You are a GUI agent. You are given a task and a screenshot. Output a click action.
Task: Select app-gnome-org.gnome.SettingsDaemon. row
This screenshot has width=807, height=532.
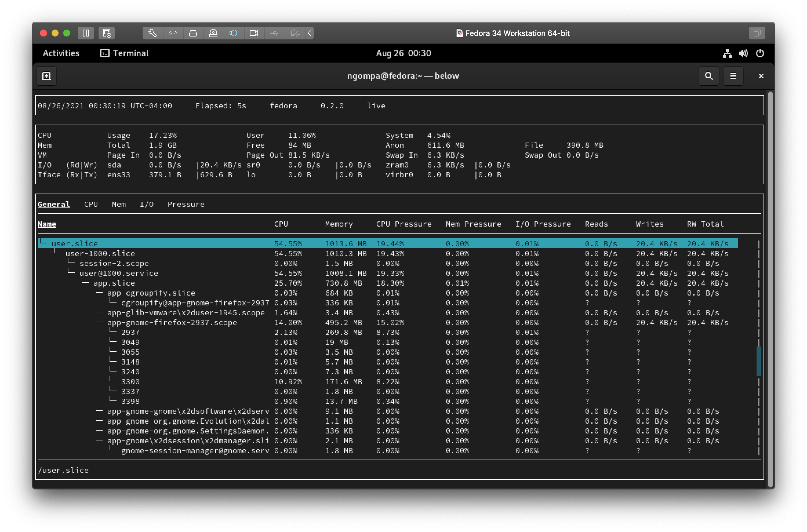coord(388,431)
